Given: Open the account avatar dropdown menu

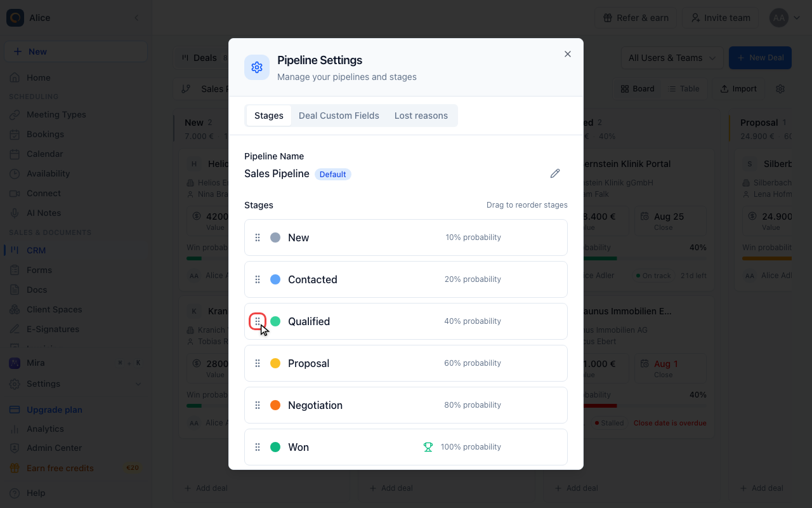Looking at the screenshot, I should [x=785, y=18].
